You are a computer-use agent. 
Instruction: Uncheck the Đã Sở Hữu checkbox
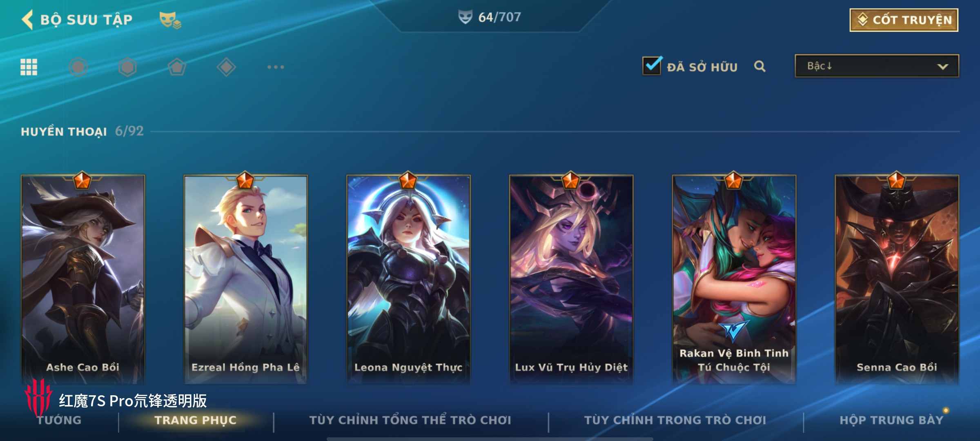coord(652,66)
